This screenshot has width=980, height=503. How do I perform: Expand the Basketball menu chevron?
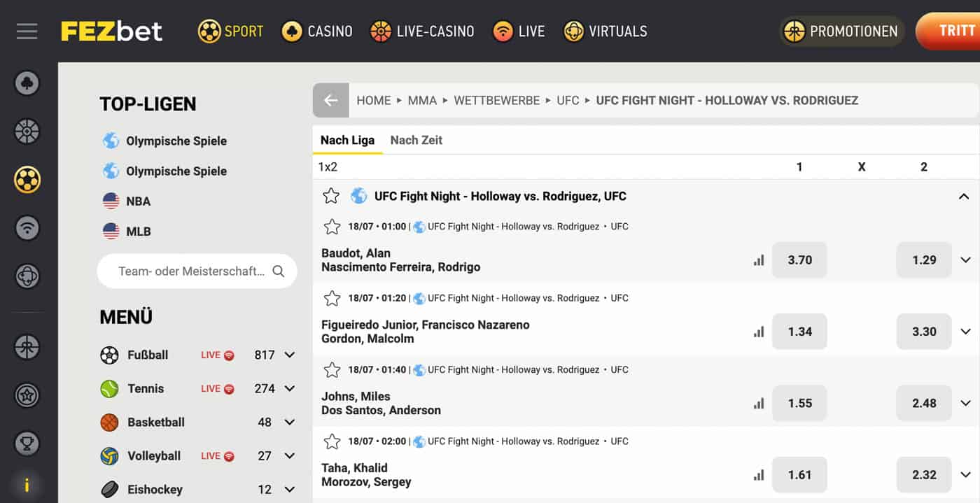coord(290,422)
